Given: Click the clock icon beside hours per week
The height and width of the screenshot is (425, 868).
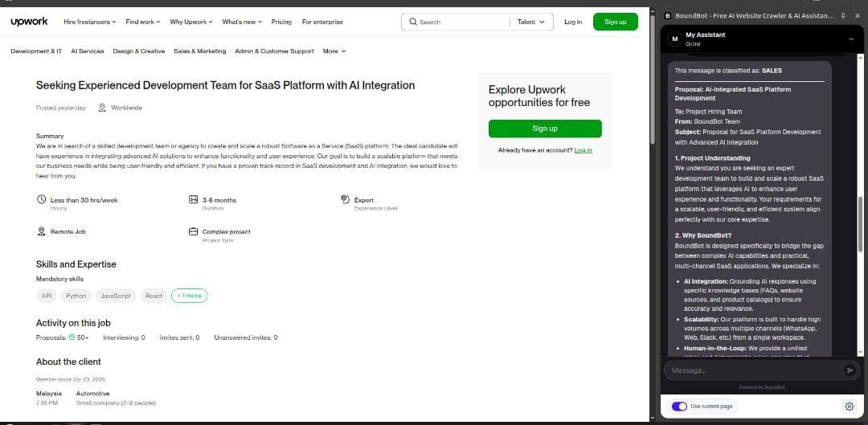Looking at the screenshot, I should 41,199.
